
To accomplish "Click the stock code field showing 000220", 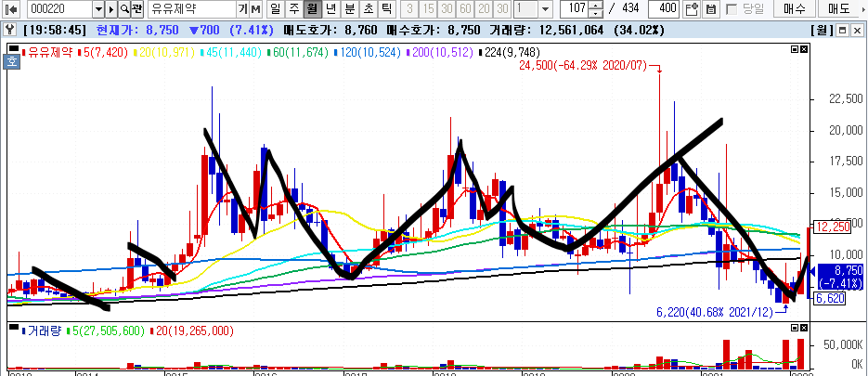I will [59, 9].
